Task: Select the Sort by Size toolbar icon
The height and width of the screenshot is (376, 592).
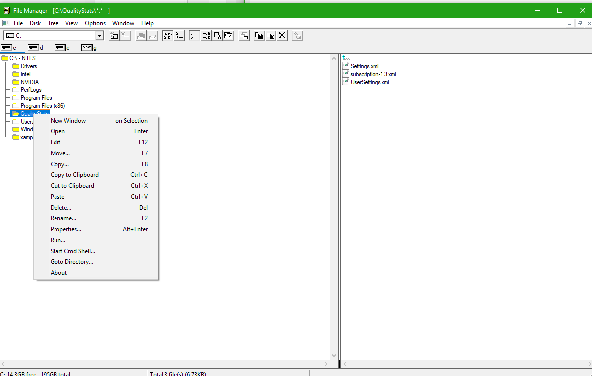Action: coord(217,36)
